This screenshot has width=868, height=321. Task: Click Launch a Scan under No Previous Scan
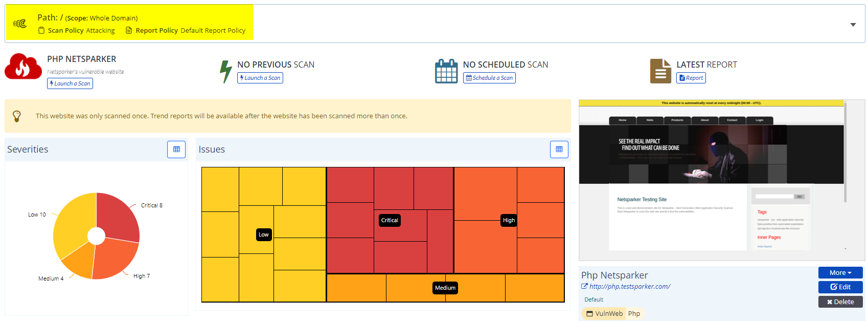(260, 78)
